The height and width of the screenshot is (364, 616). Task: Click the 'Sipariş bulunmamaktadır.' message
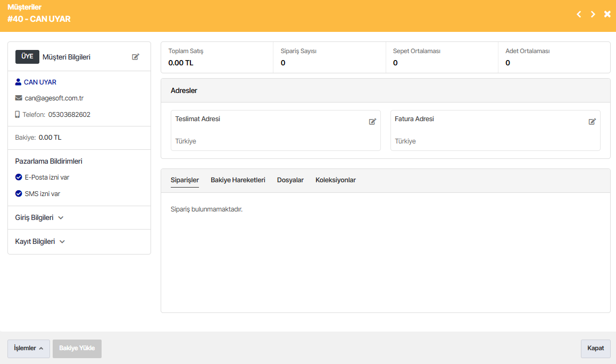pyautogui.click(x=206, y=209)
